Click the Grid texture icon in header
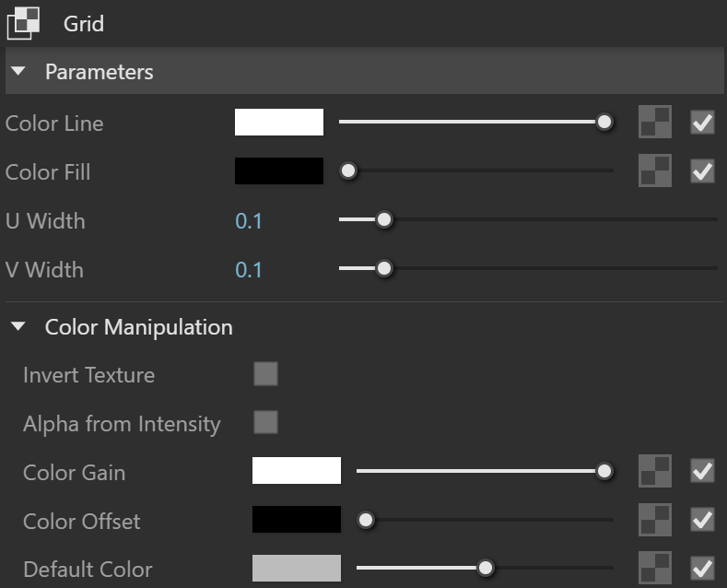The image size is (727, 588). 23,23
